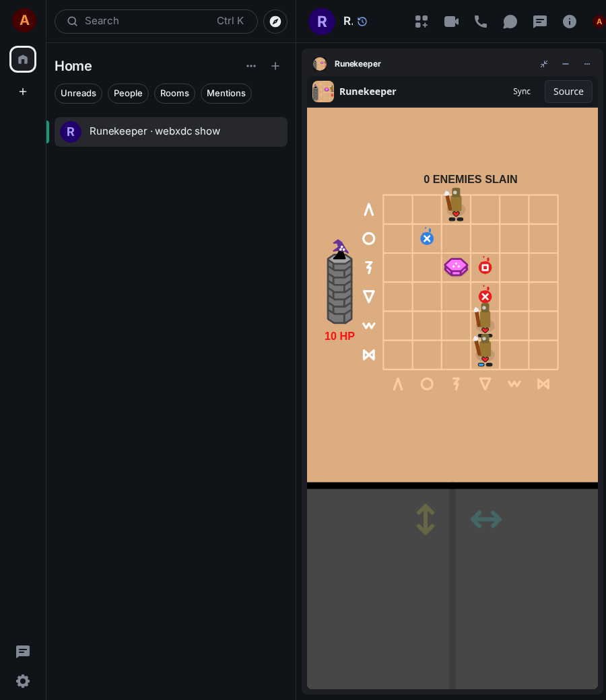Select the circle rune below the grid columns
Image resolution: width=606 pixels, height=700 pixels.
click(427, 384)
